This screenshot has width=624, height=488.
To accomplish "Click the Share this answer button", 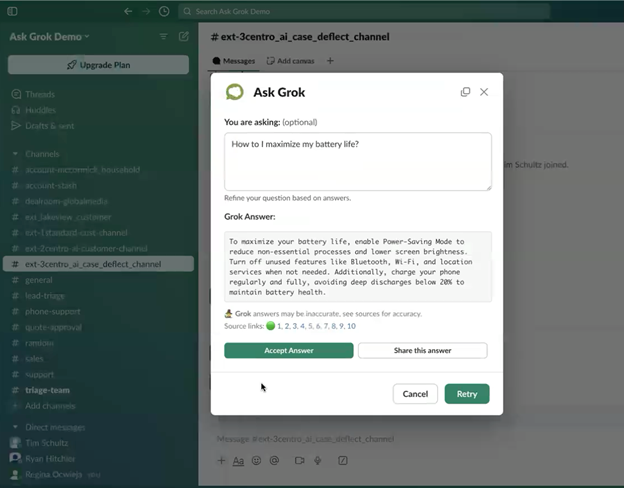I will tap(423, 350).
